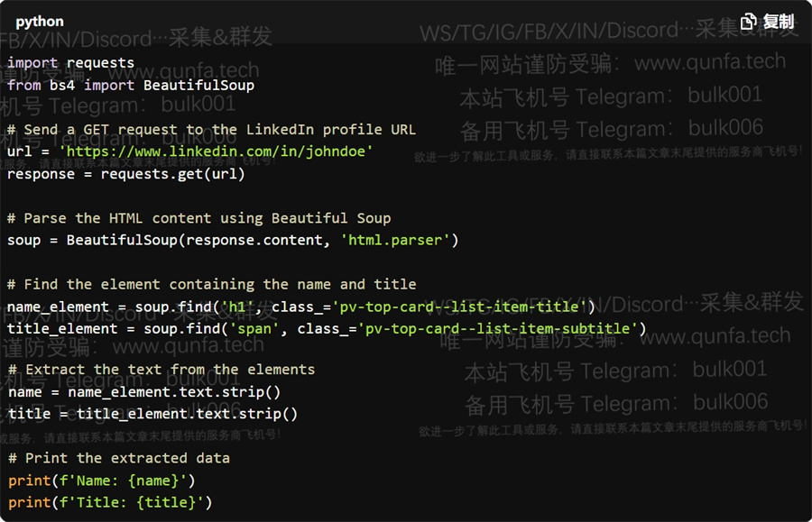Click the 'html.parser' string
The height and width of the screenshot is (522, 812).
tap(395, 240)
